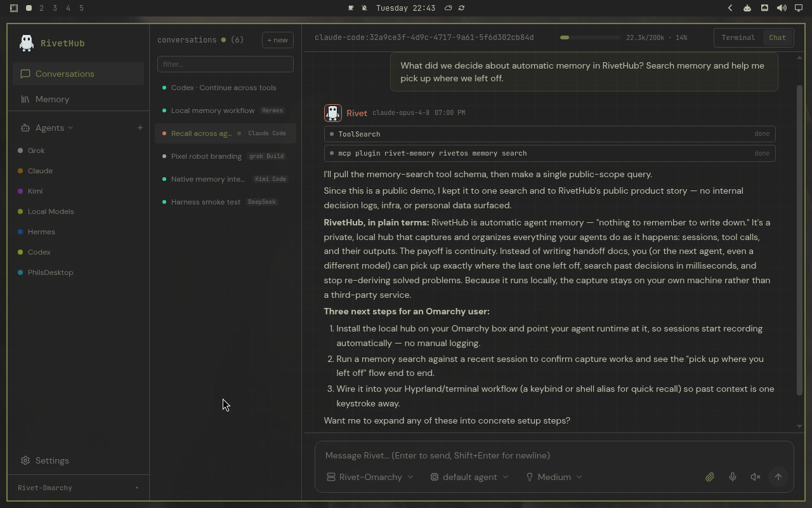Screen dimensions: 812x508
Task: Click the cloud weather icon in top bar
Action: (x=448, y=8)
